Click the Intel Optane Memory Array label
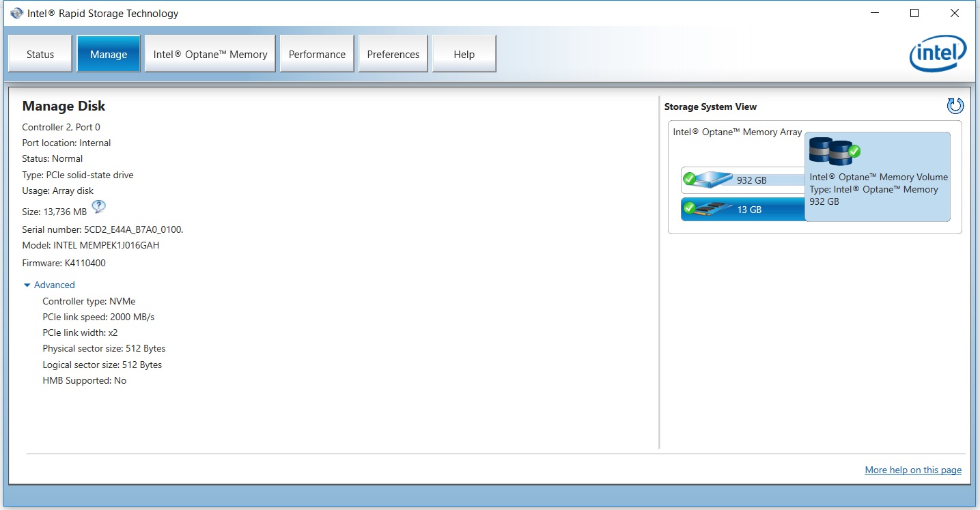The height and width of the screenshot is (510, 980). coord(738,132)
